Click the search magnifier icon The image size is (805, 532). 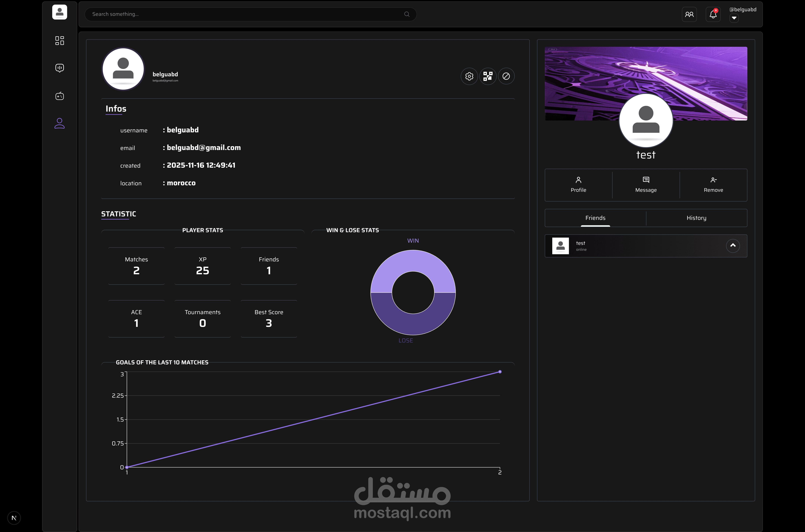(407, 14)
